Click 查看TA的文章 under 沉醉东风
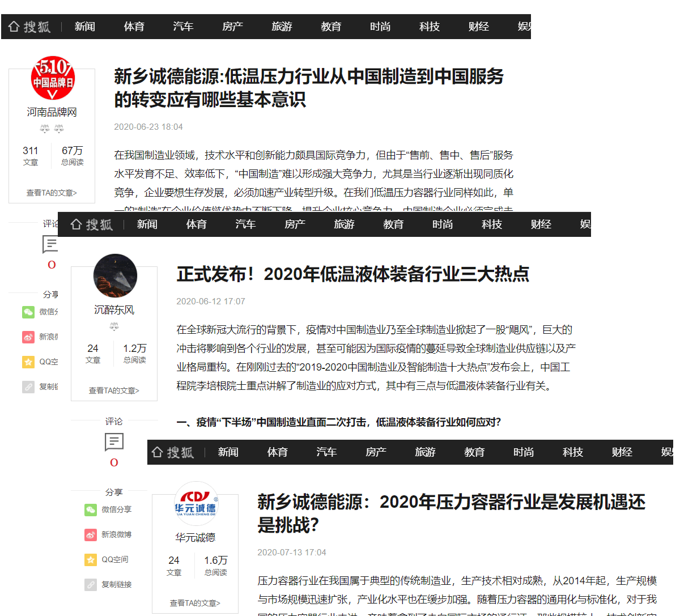 pos(114,390)
